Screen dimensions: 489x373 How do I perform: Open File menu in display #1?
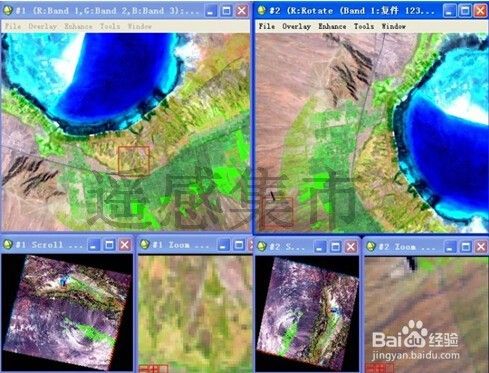[x=13, y=26]
